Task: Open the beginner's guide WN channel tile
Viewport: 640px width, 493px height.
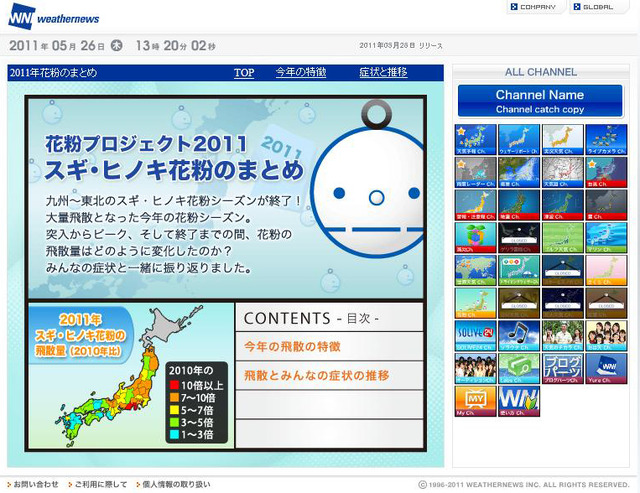Action: point(519,399)
